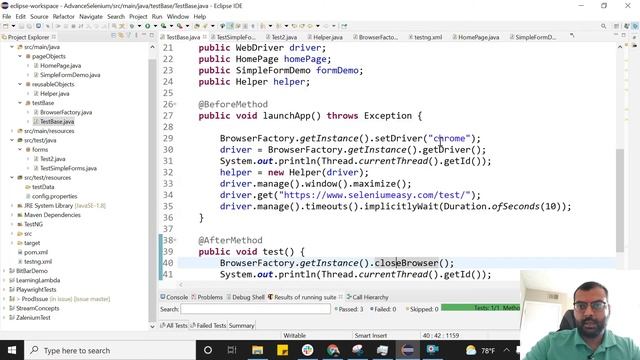Open the Navigate menu
Screen dimensions: 640x360
91,16
